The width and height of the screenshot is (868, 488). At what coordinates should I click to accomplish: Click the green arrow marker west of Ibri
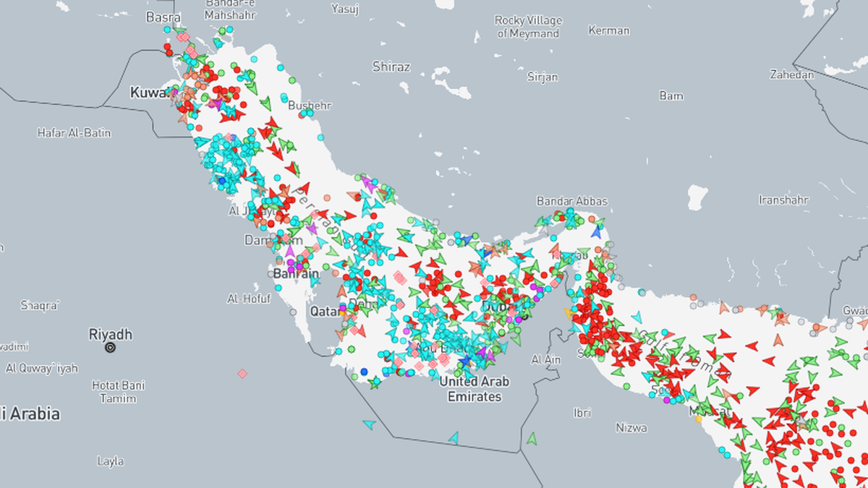point(532,437)
